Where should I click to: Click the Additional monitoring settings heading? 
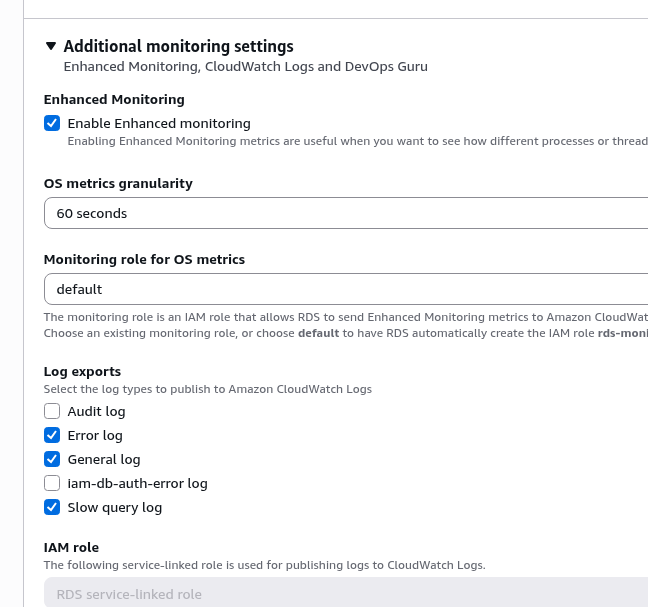point(178,46)
